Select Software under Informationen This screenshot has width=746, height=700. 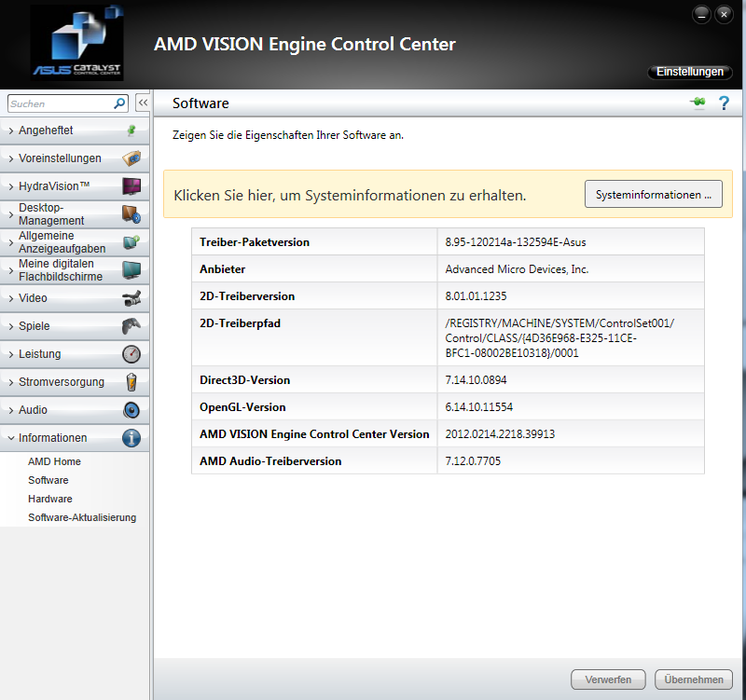(x=48, y=480)
